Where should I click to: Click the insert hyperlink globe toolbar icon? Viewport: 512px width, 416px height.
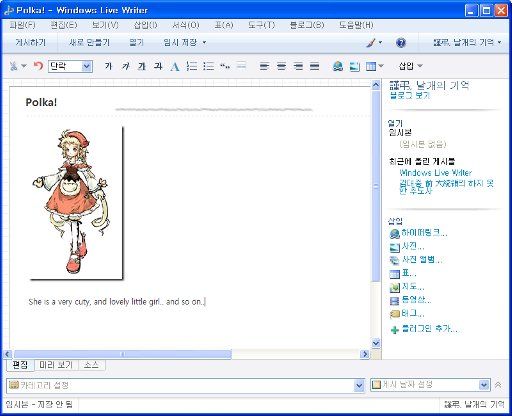338,66
